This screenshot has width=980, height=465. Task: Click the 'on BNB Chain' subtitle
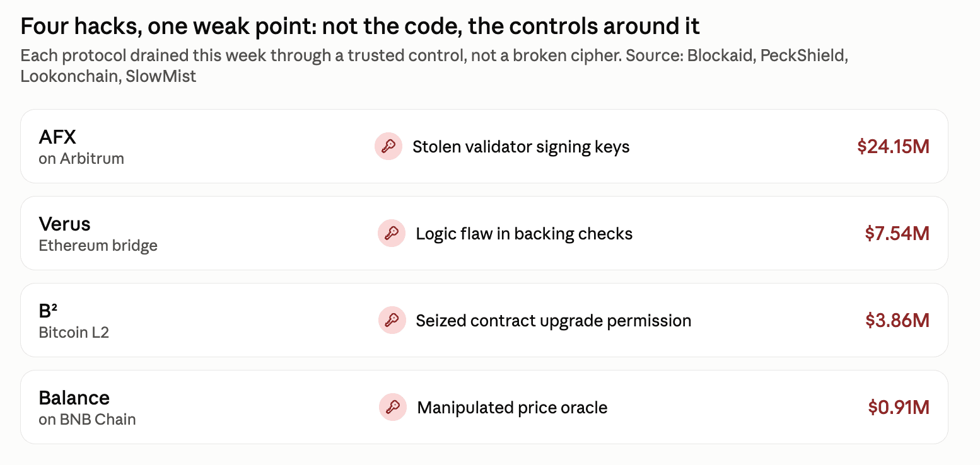pos(87,419)
